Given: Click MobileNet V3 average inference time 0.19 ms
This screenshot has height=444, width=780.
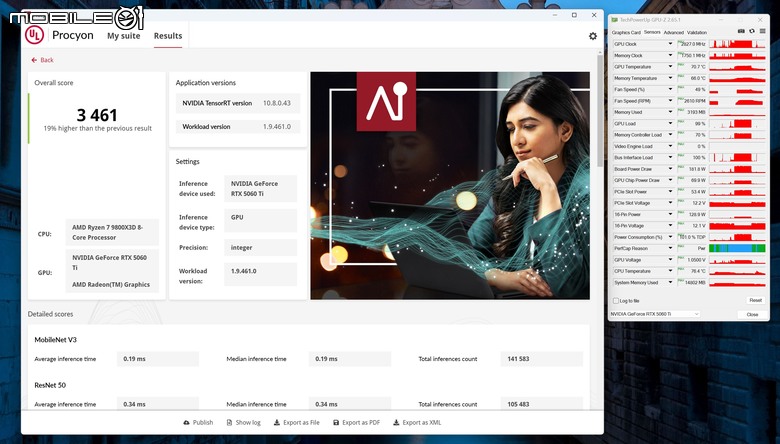Looking at the screenshot, I should click(158, 358).
